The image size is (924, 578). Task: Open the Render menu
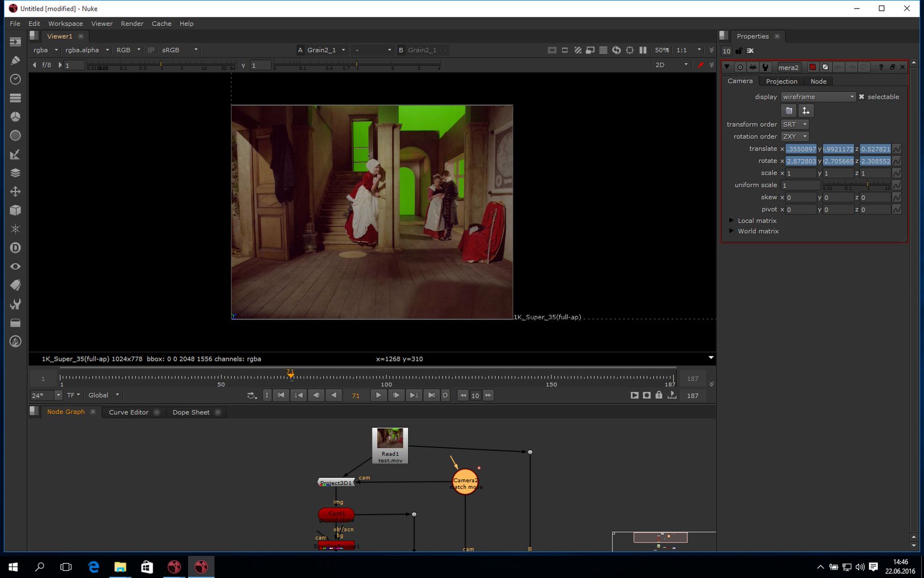(132, 24)
